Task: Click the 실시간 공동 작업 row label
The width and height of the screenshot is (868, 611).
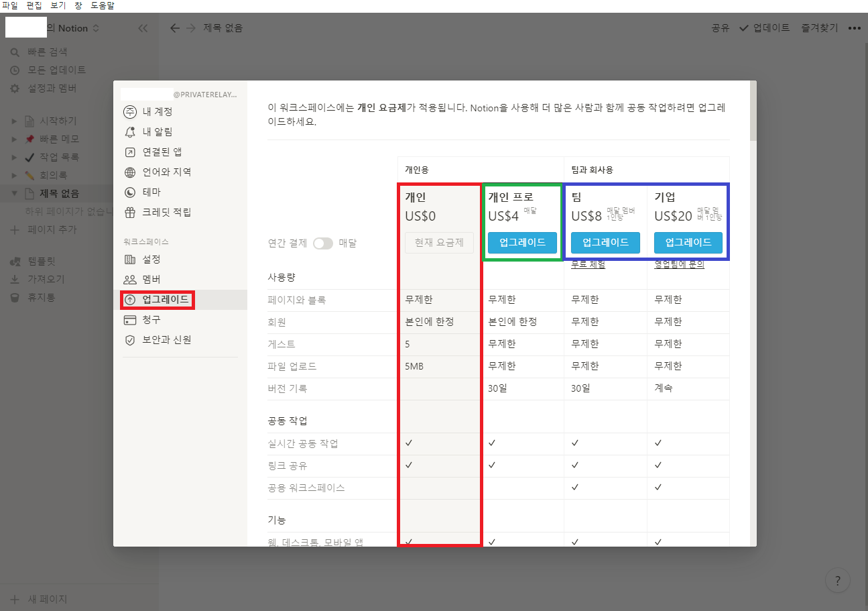Action: (303, 443)
